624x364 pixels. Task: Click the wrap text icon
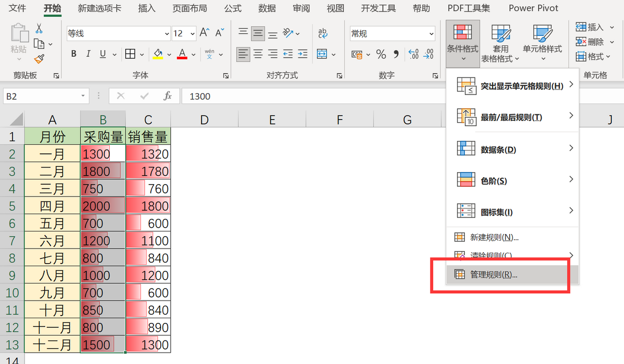tap(322, 33)
